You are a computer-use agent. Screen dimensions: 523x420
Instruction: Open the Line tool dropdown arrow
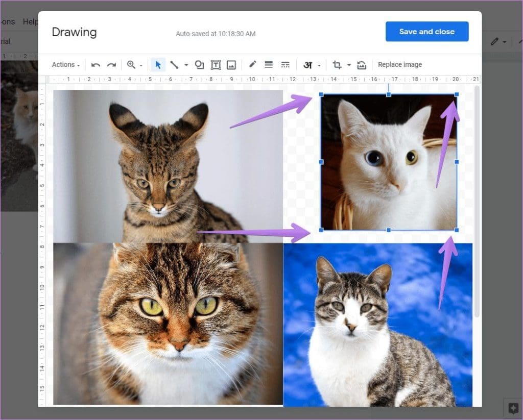[x=185, y=65]
